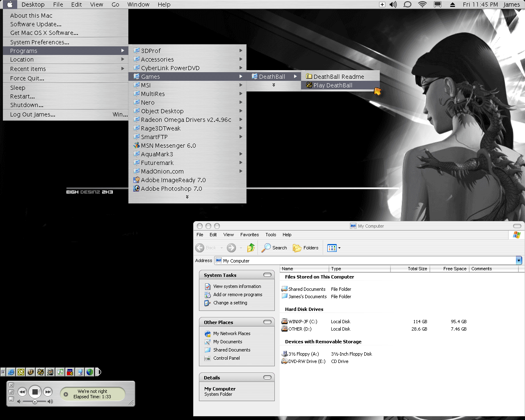Open the Unreal Tournament dock icon

point(31,372)
